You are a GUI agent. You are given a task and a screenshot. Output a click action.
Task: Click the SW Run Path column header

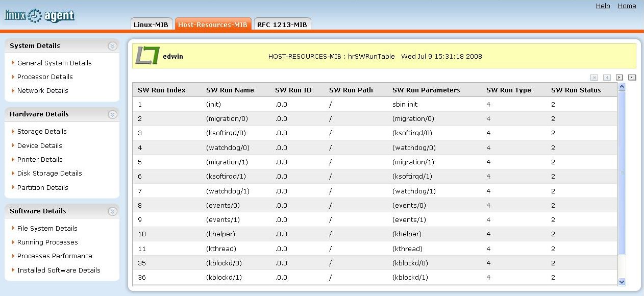(x=351, y=90)
